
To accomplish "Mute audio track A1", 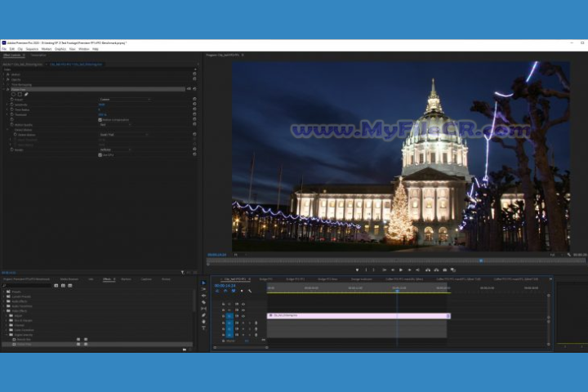I will (243, 323).
